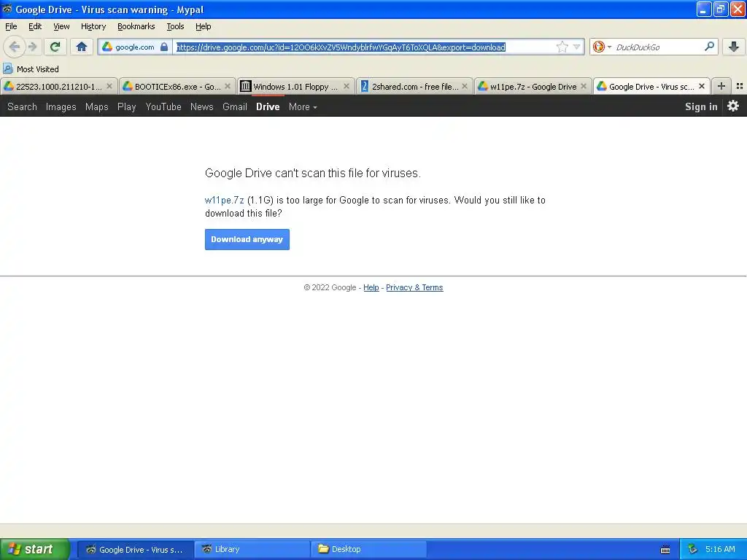The image size is (747, 560).
Task: Open the Help footer link
Action: (371, 287)
